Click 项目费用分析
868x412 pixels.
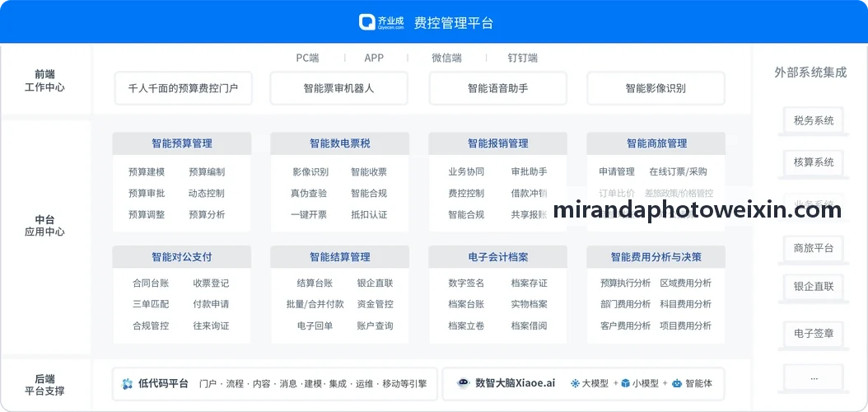click(x=686, y=325)
